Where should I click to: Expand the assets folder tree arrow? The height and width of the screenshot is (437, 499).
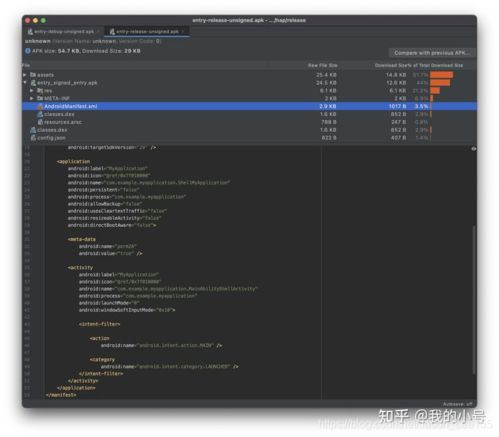[25, 75]
